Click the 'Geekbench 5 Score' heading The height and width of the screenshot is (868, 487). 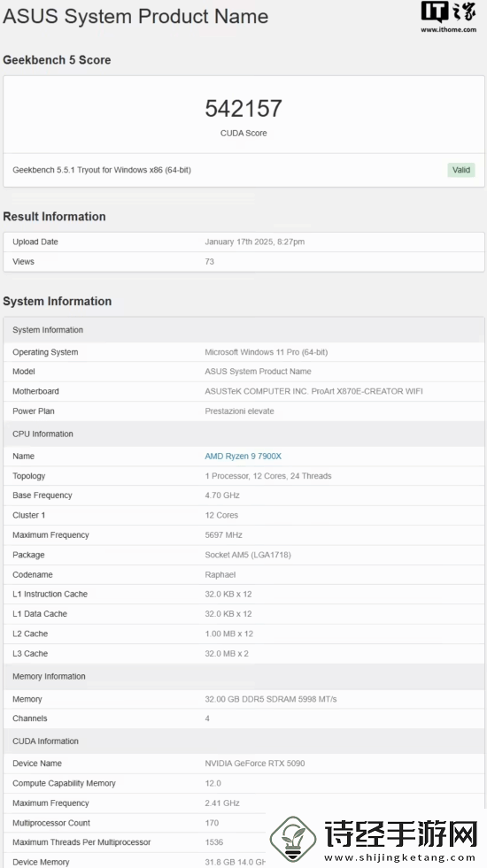coord(57,60)
